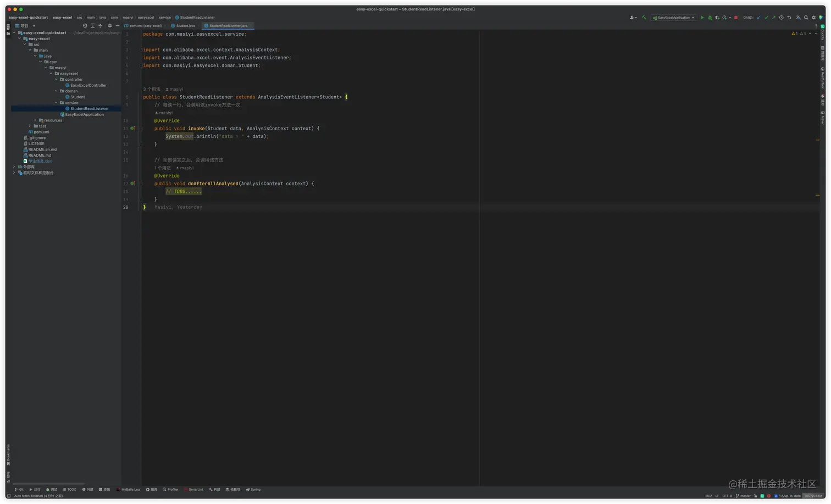Open editor tabs more-options dots

pyautogui.click(x=816, y=26)
